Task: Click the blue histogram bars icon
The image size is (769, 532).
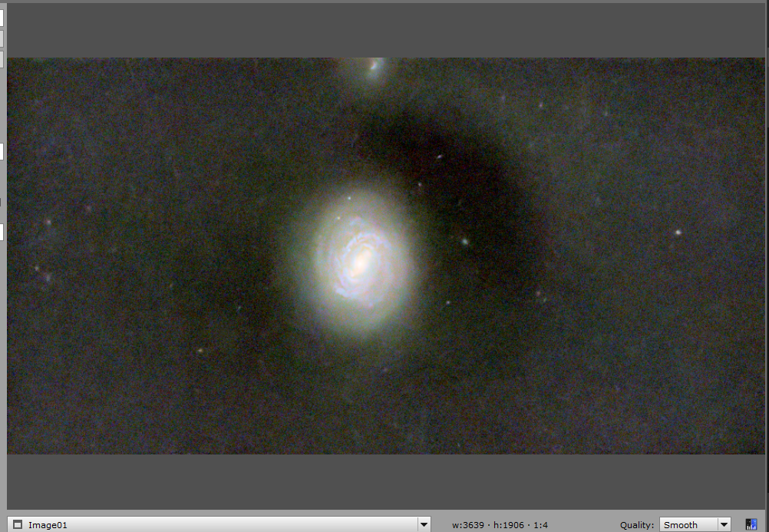Action: click(751, 524)
